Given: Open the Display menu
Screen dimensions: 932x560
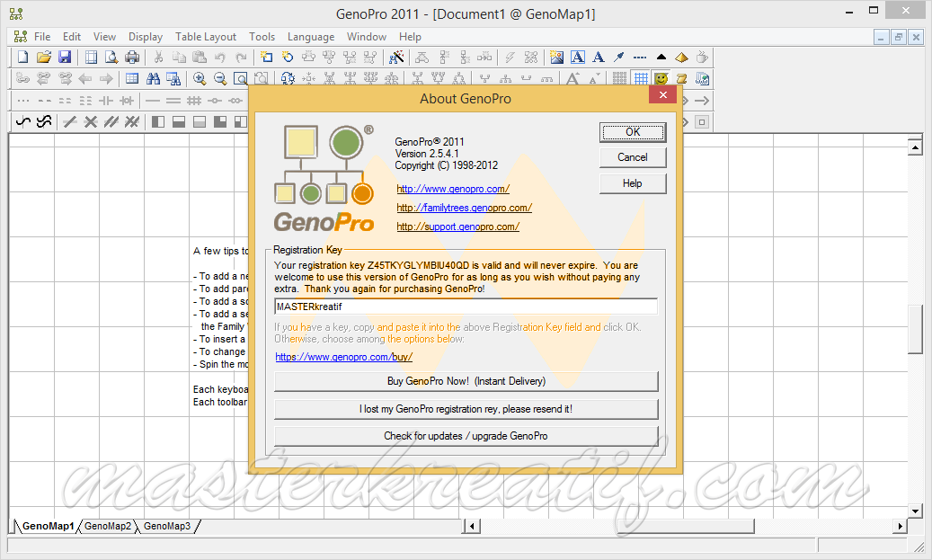Looking at the screenshot, I should (146, 37).
